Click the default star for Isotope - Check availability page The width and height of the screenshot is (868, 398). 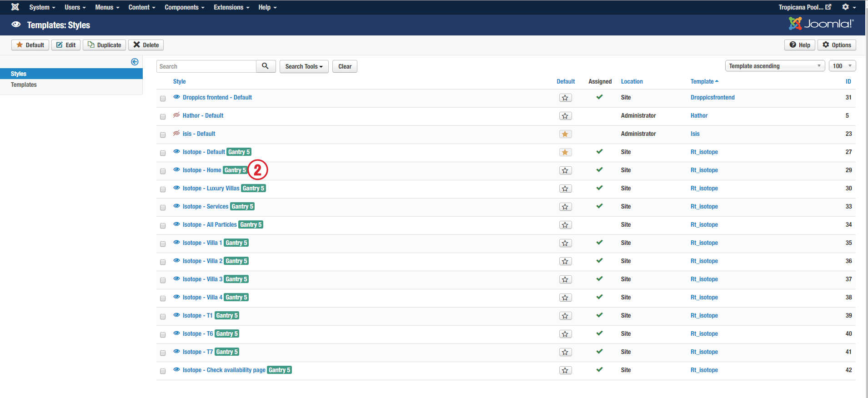point(565,370)
